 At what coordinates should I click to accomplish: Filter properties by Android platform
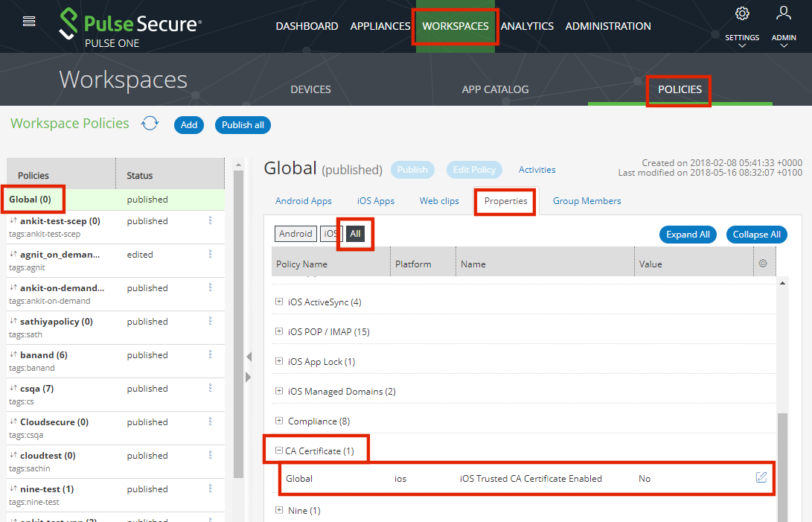(x=295, y=234)
